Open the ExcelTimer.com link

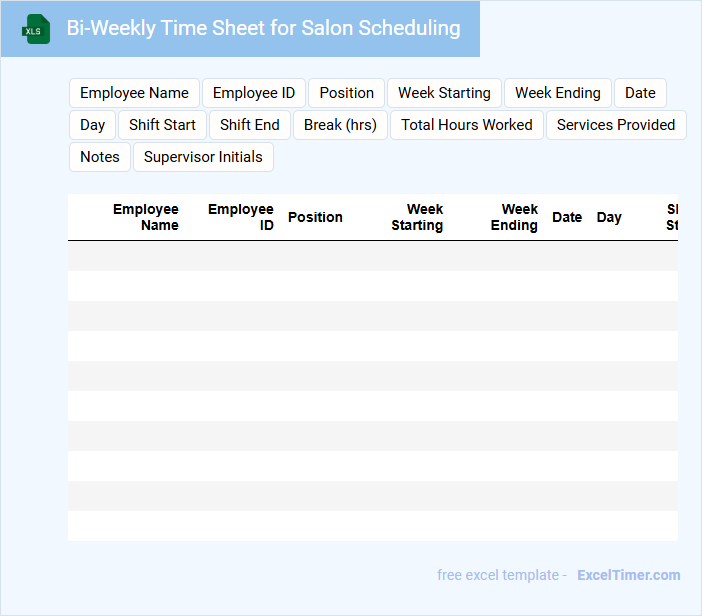pyautogui.click(x=629, y=575)
